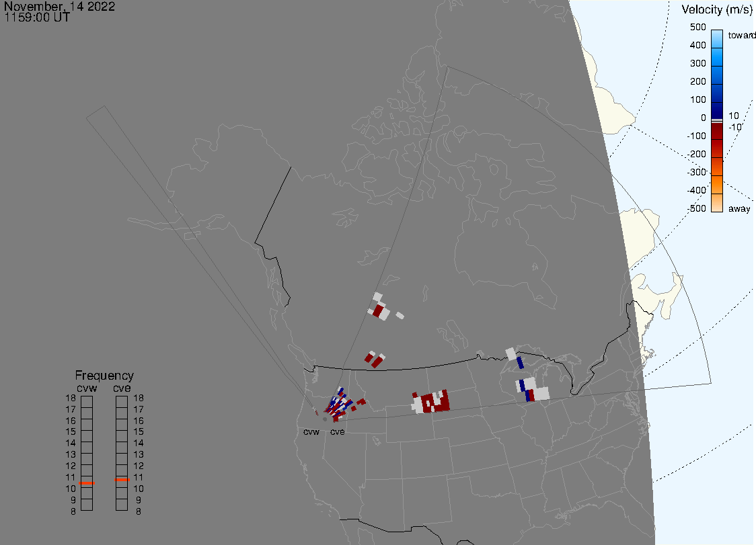Click the '0' velocity scale label

tap(704, 118)
